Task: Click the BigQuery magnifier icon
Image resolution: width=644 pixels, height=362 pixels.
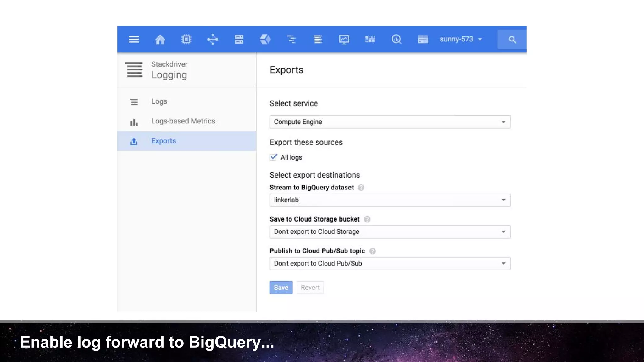Action: pos(396,39)
